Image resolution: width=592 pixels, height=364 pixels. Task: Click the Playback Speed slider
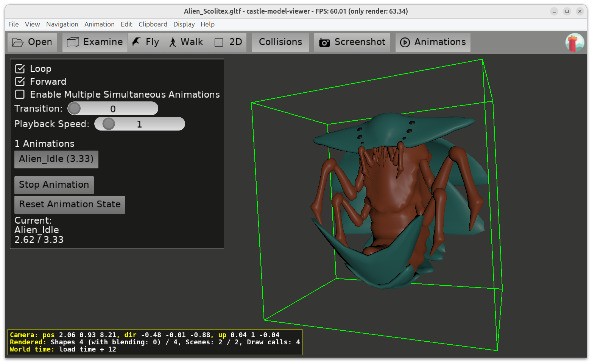[139, 124]
